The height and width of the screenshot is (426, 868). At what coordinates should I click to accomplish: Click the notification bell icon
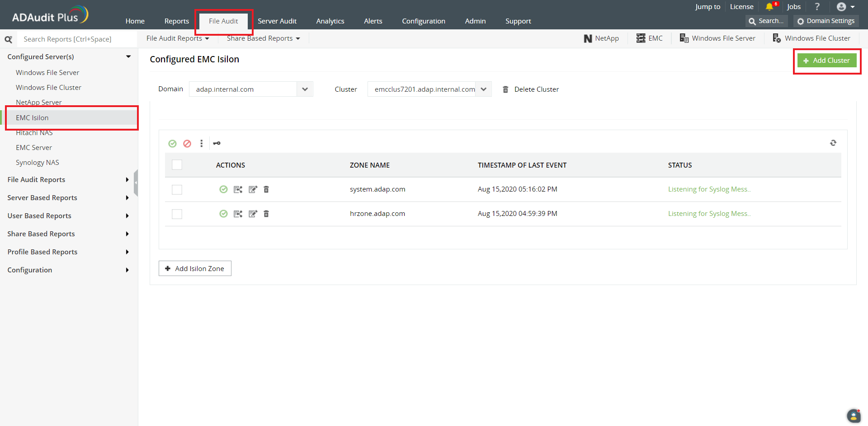[769, 7]
